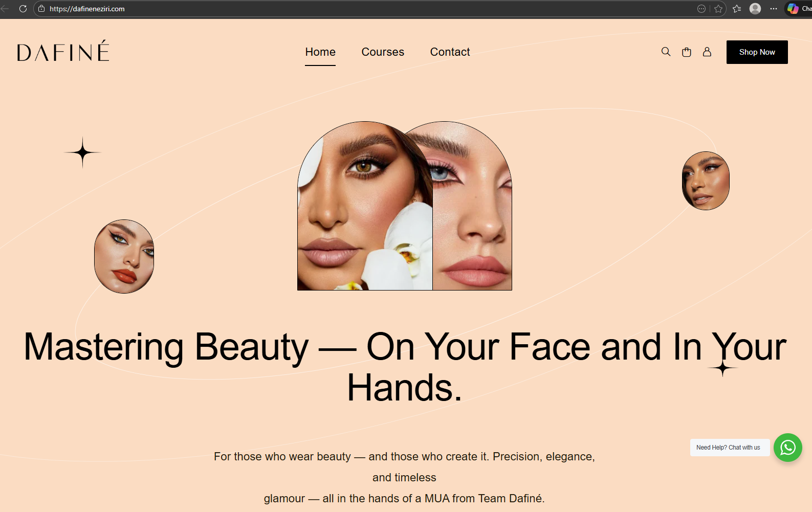Open the Contact menu item
Viewport: 812px width, 512px height.
(450, 52)
